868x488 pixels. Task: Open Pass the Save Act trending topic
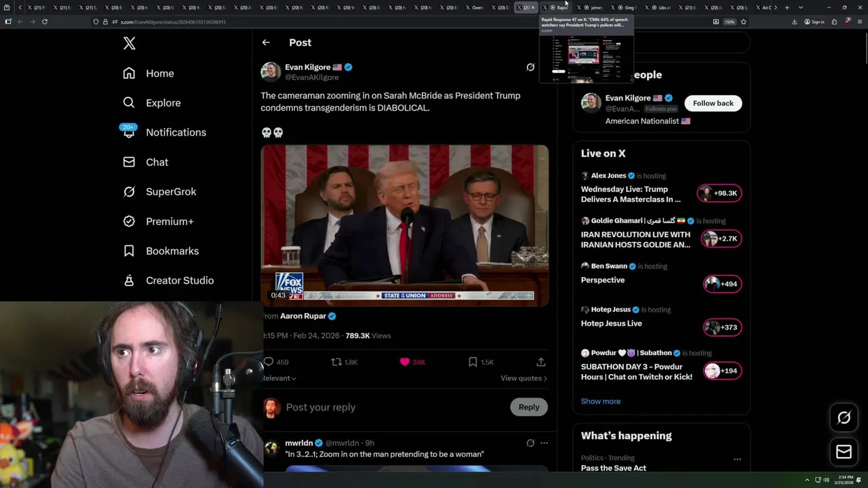[613, 468]
